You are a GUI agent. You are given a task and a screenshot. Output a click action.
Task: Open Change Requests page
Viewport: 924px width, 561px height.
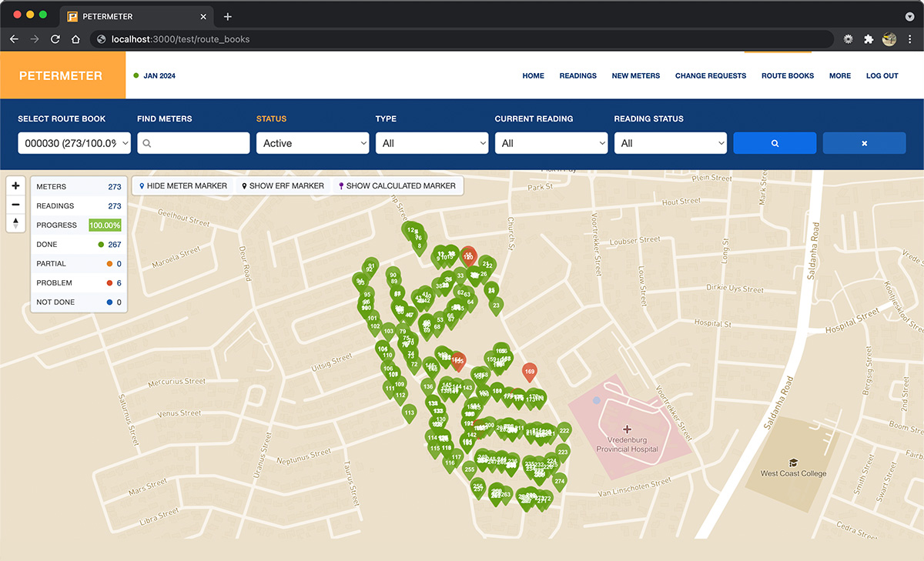[710, 75]
